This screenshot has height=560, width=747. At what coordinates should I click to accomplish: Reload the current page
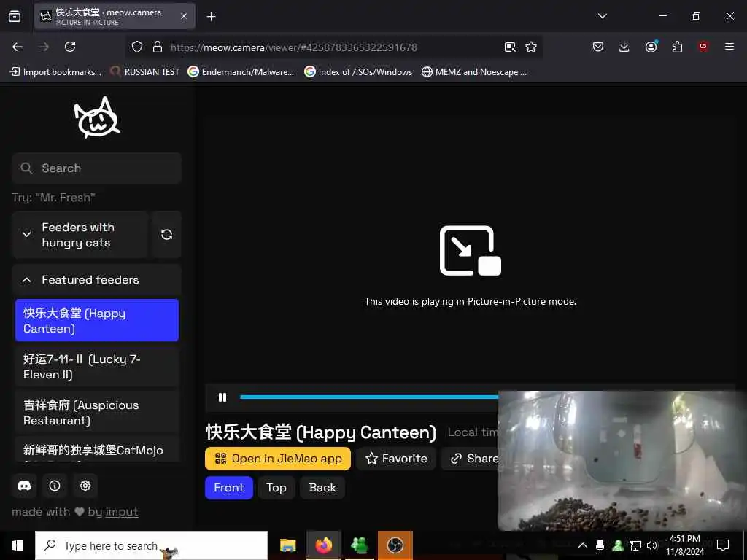(70, 47)
